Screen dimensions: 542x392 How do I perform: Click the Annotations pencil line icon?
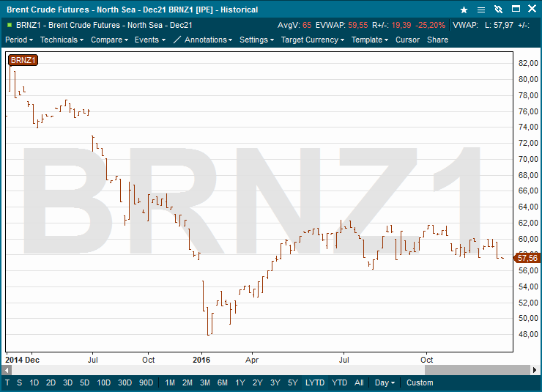[177, 40]
